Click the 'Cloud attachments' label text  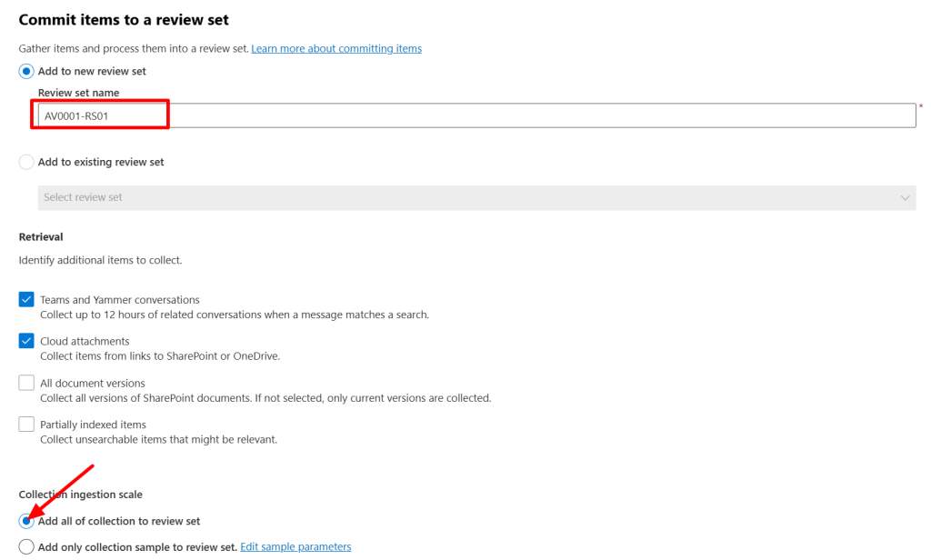coord(85,342)
